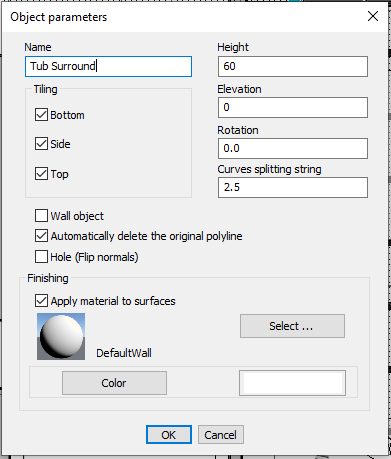Click the Cancel button

(x=221, y=435)
